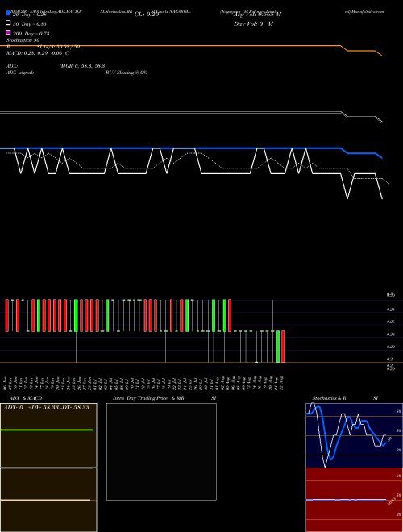Click the 0.22 price axis label
The height and width of the screenshot is (532, 403).
391,347
